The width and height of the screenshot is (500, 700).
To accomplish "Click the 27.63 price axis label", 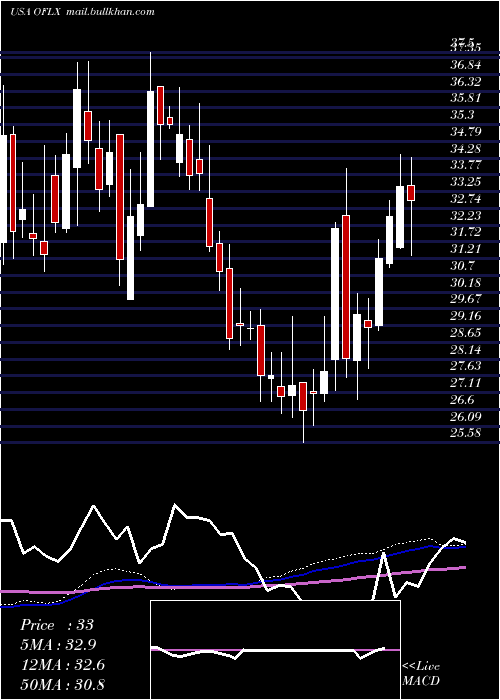I will 466,366.
